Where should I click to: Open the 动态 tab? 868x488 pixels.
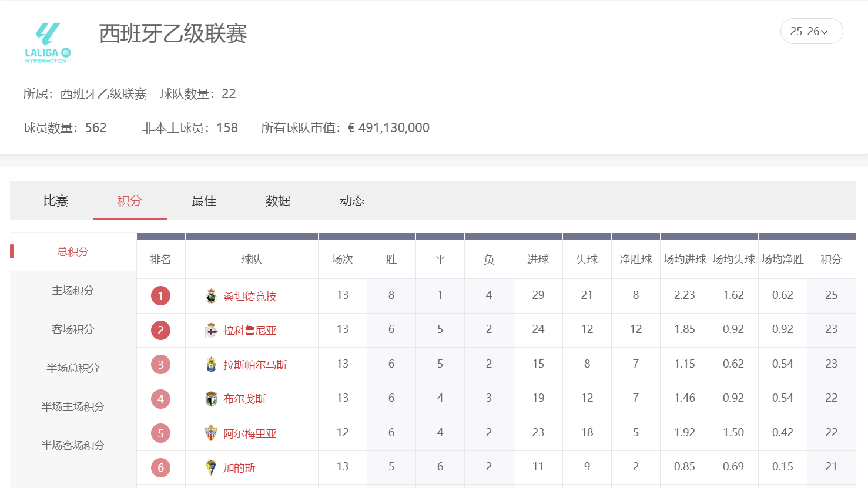click(351, 200)
